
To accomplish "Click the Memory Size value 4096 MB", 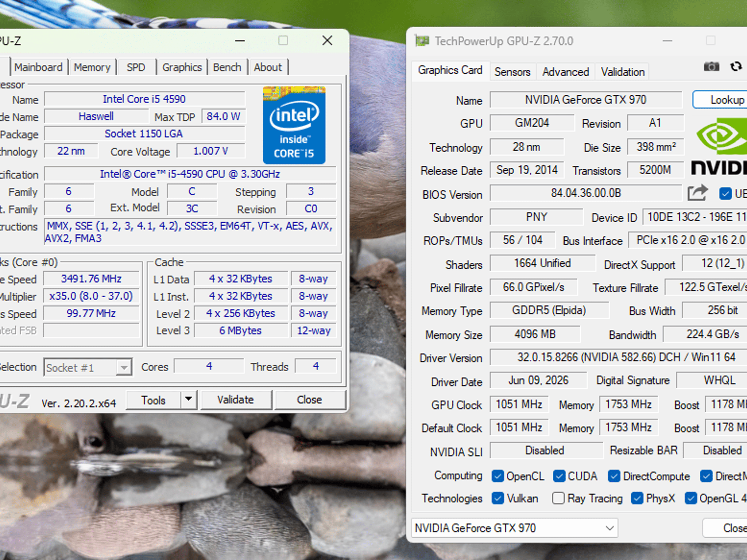I will 535,334.
